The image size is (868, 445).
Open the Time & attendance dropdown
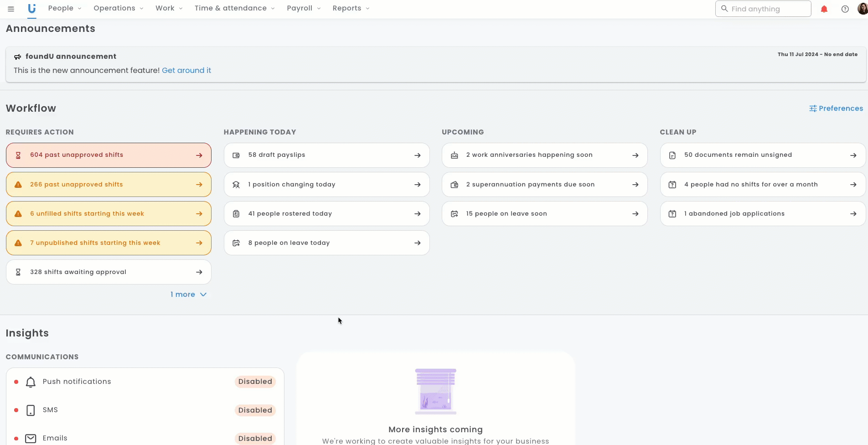tap(234, 9)
